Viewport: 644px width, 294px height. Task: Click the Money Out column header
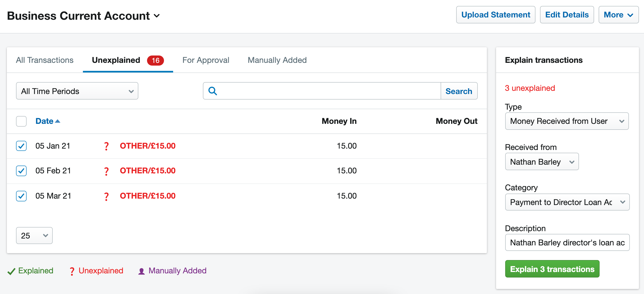click(x=456, y=121)
